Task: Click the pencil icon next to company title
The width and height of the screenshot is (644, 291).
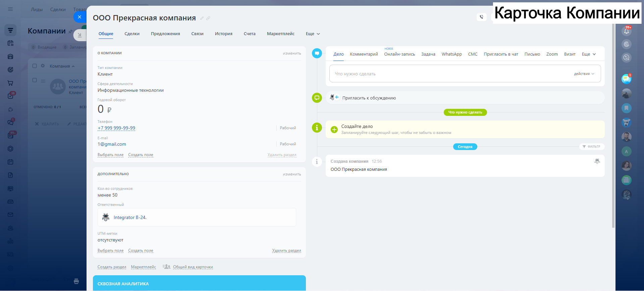Action: (x=202, y=18)
